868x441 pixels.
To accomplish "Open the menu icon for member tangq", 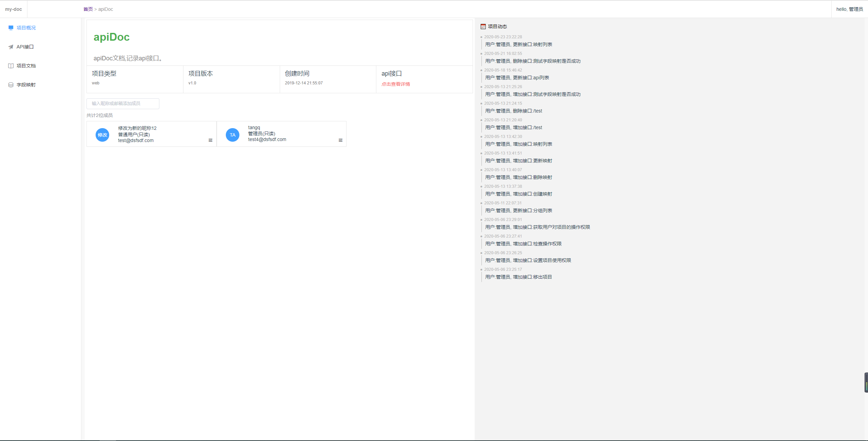I will (340, 140).
